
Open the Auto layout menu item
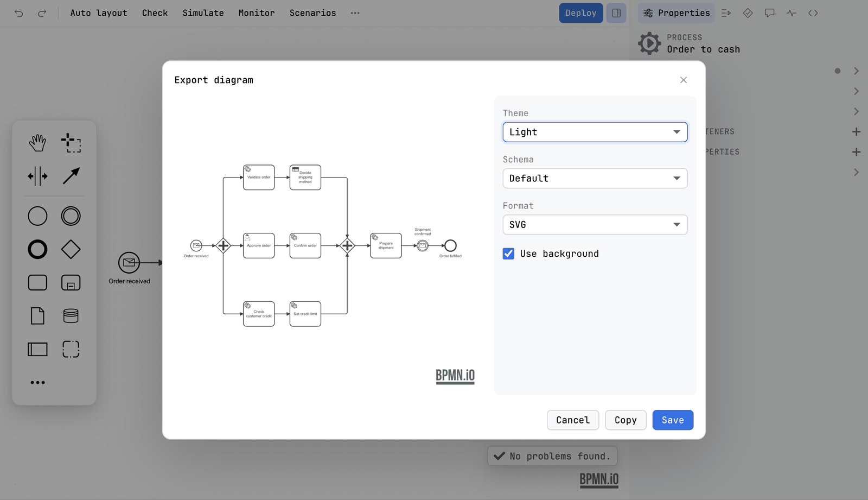pos(99,13)
